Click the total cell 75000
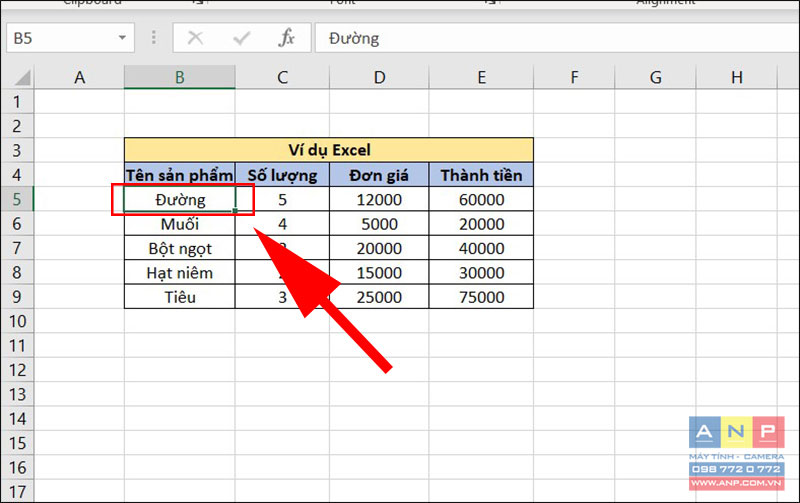 [481, 296]
